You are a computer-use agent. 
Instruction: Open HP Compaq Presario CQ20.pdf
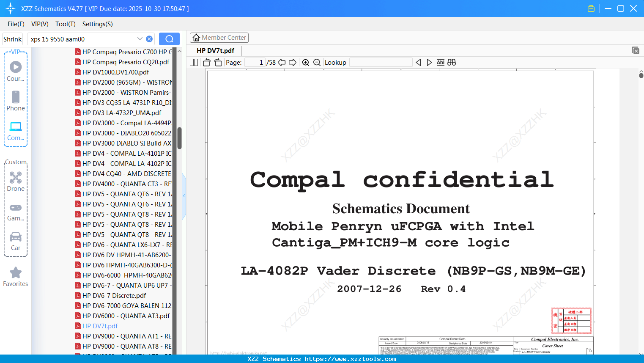[123, 62]
